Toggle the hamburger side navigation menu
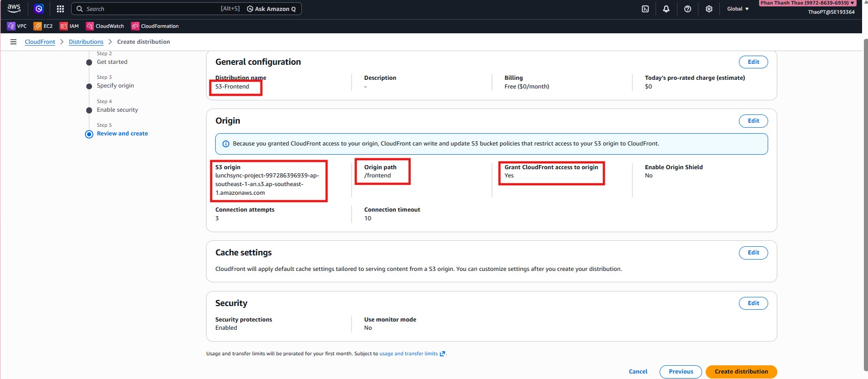This screenshot has height=379, width=868. coord(13,42)
